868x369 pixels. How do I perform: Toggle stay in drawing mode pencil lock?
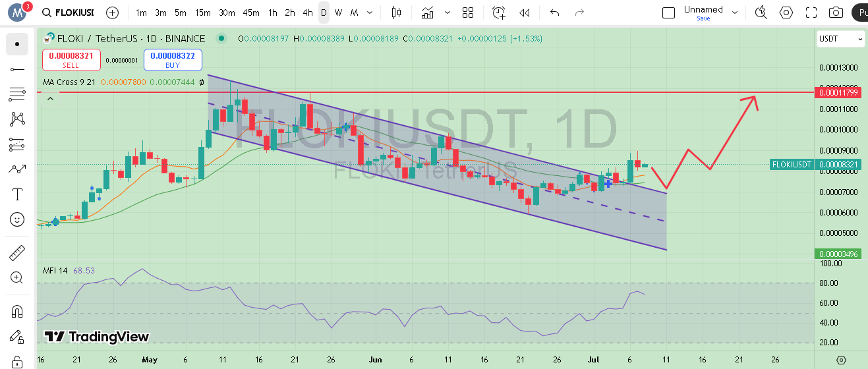coord(17,336)
